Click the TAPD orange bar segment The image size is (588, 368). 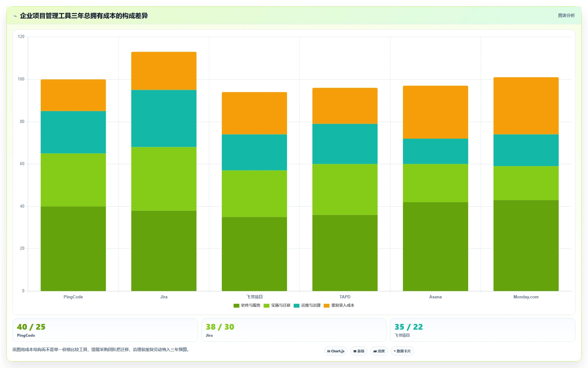point(345,106)
